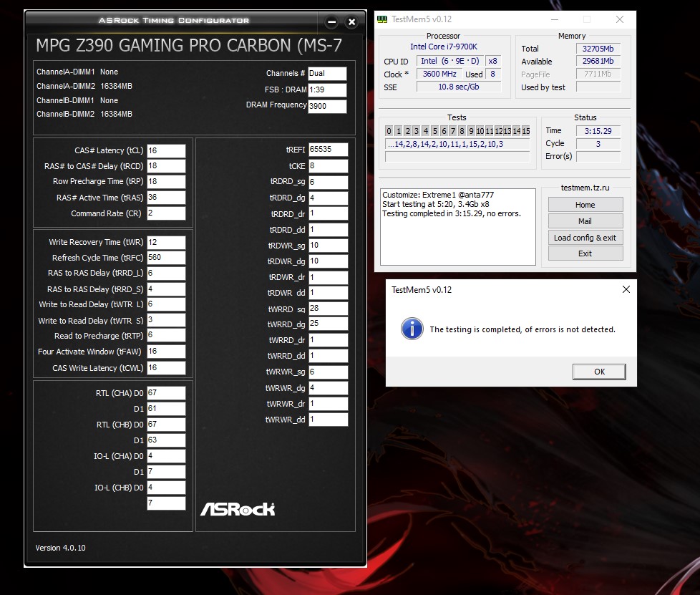Click OK in the testing completed dialog
Image resolution: width=700 pixels, height=595 pixels.
click(599, 372)
